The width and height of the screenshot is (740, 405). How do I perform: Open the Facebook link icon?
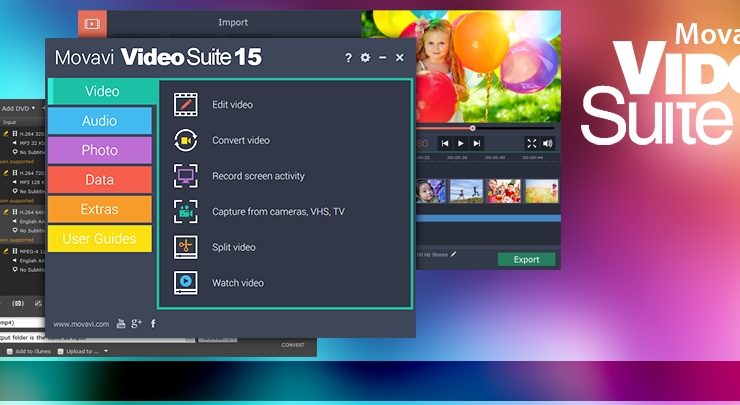153,324
